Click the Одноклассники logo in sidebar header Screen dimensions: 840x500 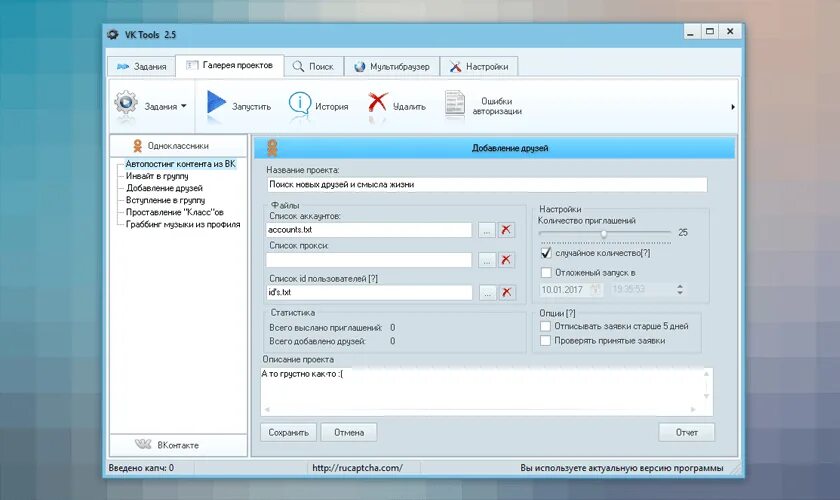pyautogui.click(x=138, y=145)
